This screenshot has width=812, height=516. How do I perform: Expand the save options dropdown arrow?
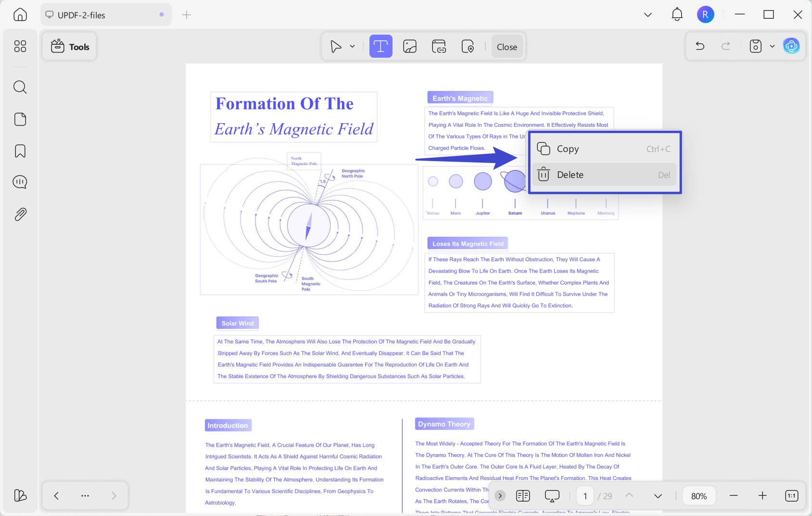[x=772, y=46]
